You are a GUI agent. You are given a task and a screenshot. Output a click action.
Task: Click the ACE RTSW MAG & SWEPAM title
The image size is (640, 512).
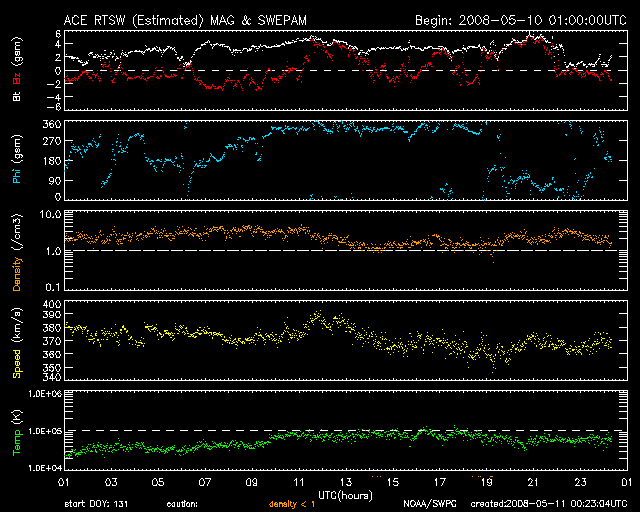coord(185,21)
